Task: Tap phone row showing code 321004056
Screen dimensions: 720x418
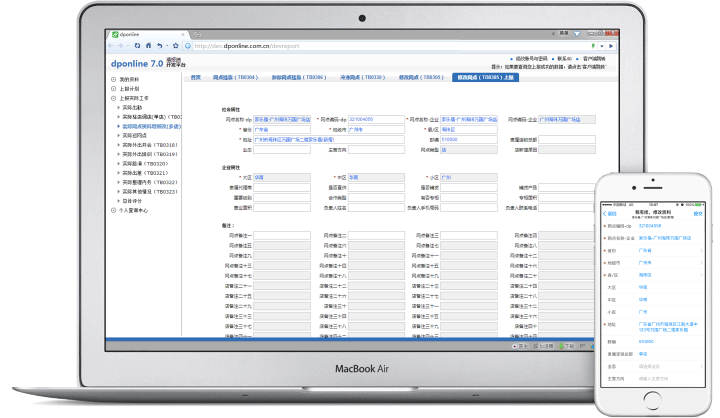Action: tap(653, 226)
